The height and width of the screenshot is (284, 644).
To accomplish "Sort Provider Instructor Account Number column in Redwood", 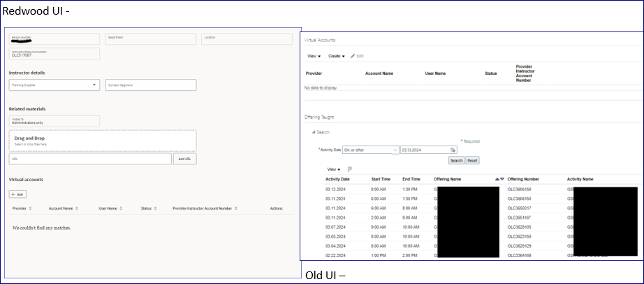I will pos(236,208).
